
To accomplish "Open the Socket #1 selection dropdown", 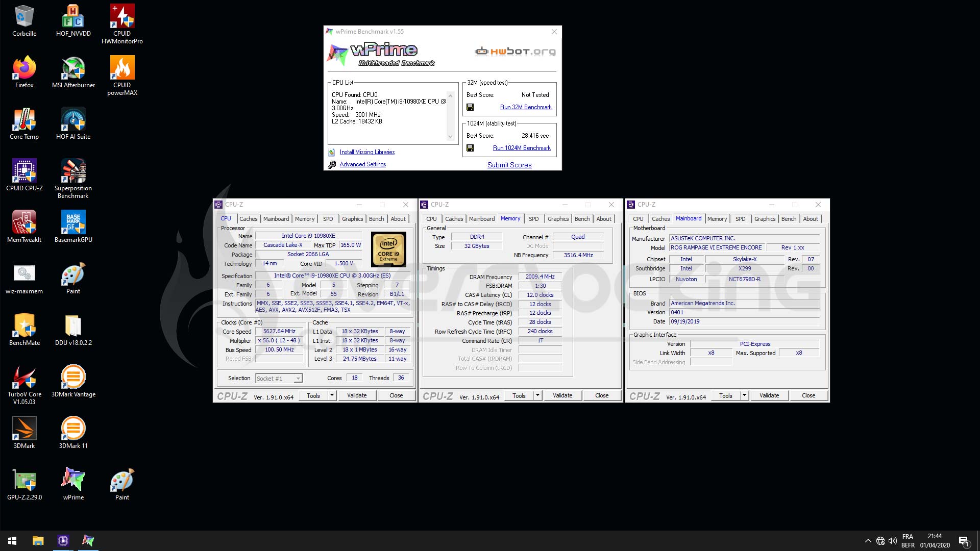I will coord(279,378).
